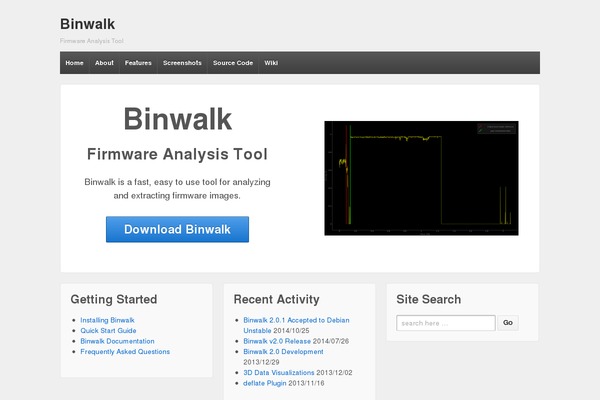Open the Wiki navigation link
The image size is (600, 400).
point(271,63)
